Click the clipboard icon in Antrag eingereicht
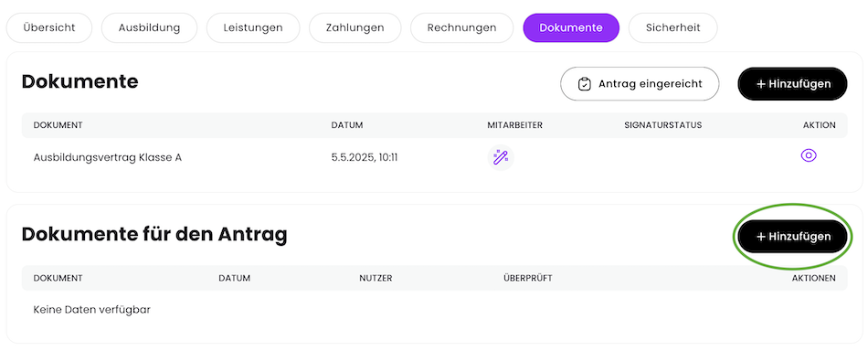Viewport: 868px width, 351px height. (x=584, y=84)
